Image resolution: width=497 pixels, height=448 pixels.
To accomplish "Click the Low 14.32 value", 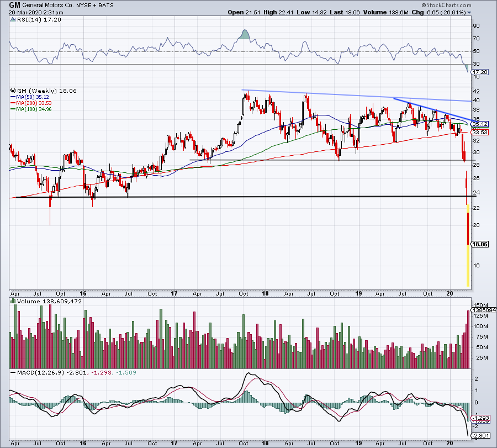I will [311, 12].
